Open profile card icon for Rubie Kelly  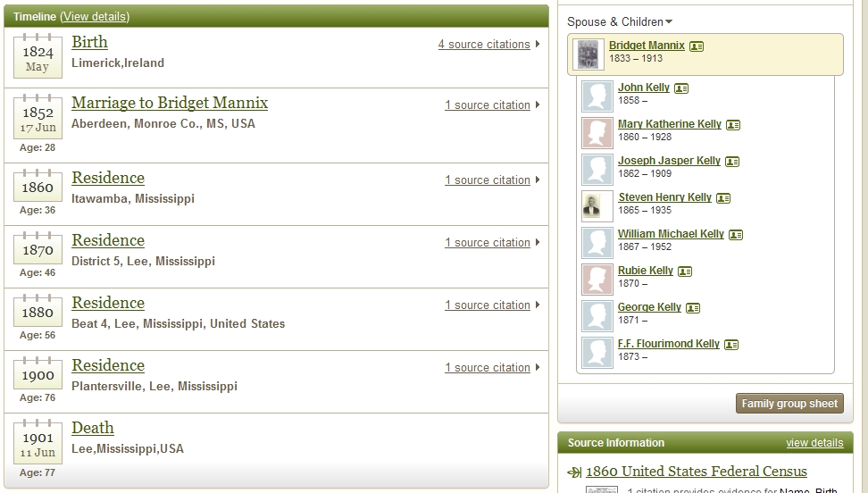(x=685, y=272)
